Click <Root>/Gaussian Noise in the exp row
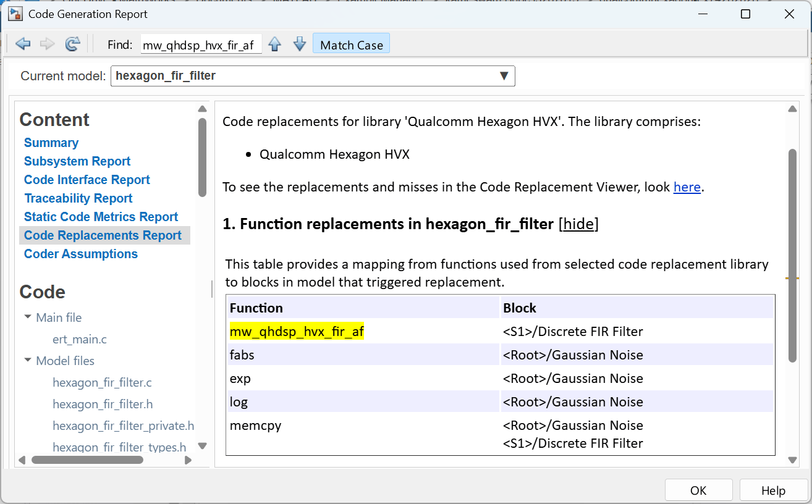The height and width of the screenshot is (504, 812). 573,379
